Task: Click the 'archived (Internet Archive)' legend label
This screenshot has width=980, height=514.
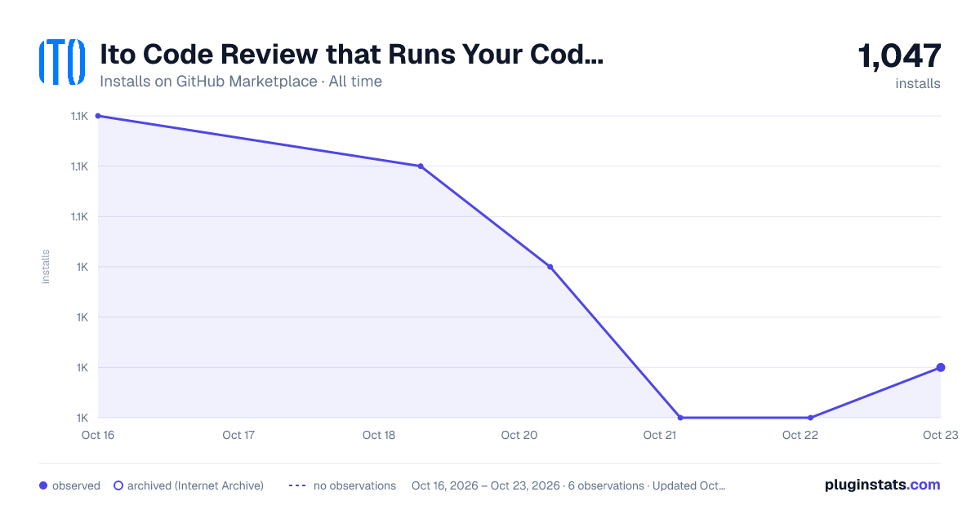Action: tap(196, 485)
